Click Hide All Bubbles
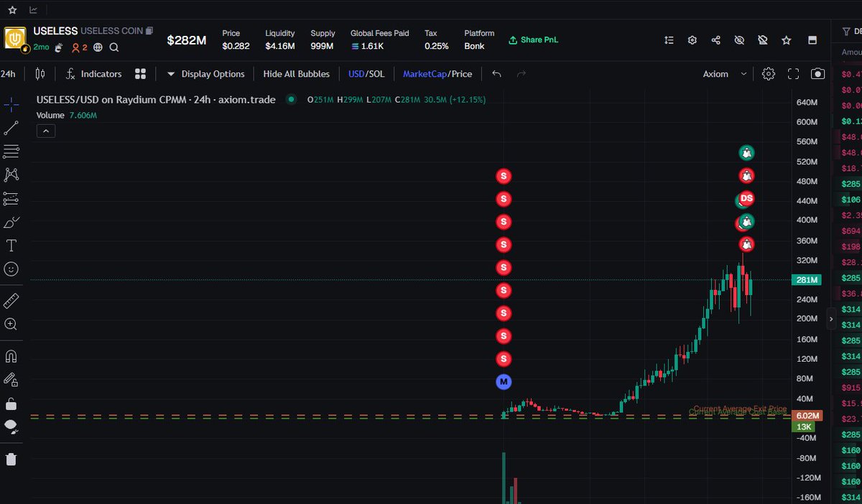This screenshot has height=504, width=862. [296, 74]
